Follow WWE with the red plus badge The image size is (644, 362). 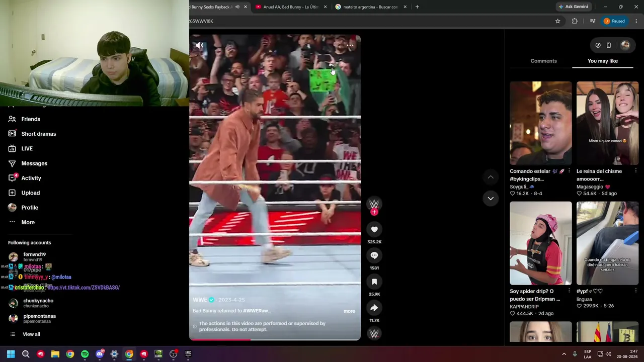pyautogui.click(x=374, y=212)
